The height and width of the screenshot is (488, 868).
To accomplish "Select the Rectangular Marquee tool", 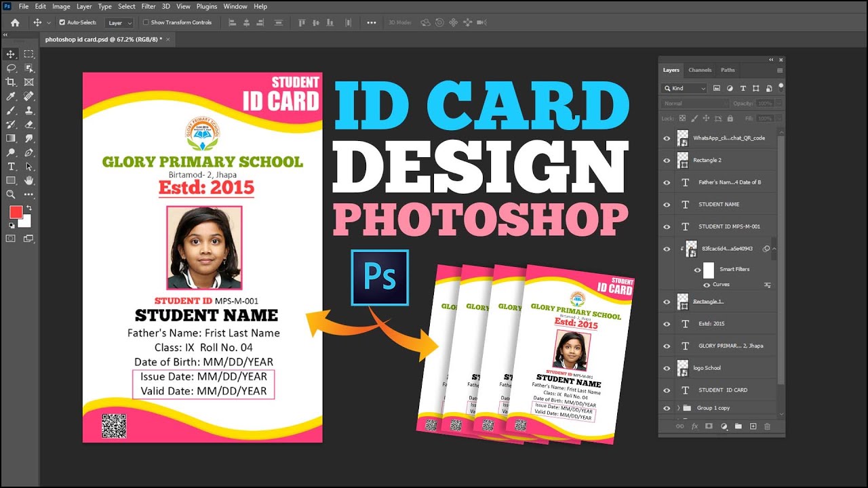I will [x=29, y=54].
